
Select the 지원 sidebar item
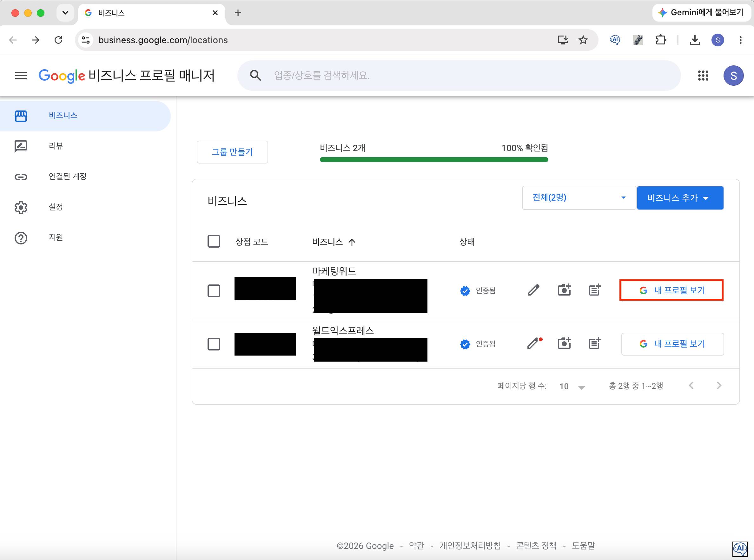(x=85, y=238)
